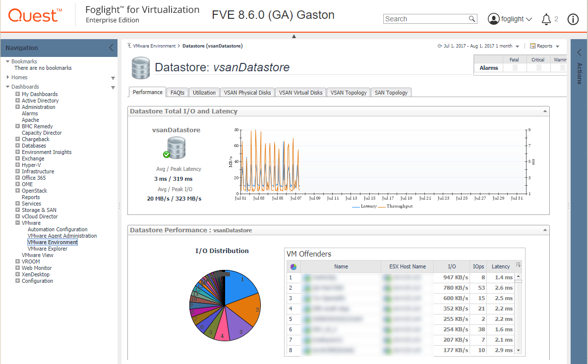The width and height of the screenshot is (588, 364).
Task: Go to VMware Environment breadcrumb link
Action: (154, 46)
